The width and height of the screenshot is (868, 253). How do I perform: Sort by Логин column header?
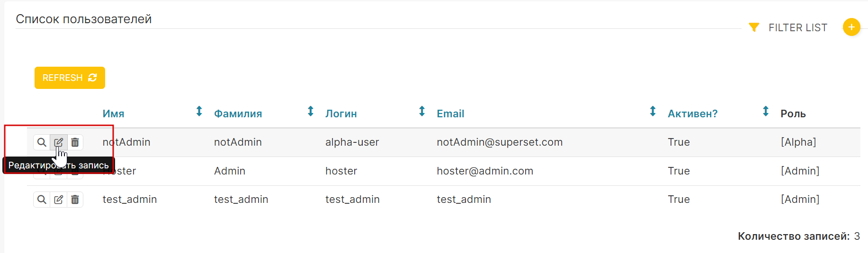341,113
